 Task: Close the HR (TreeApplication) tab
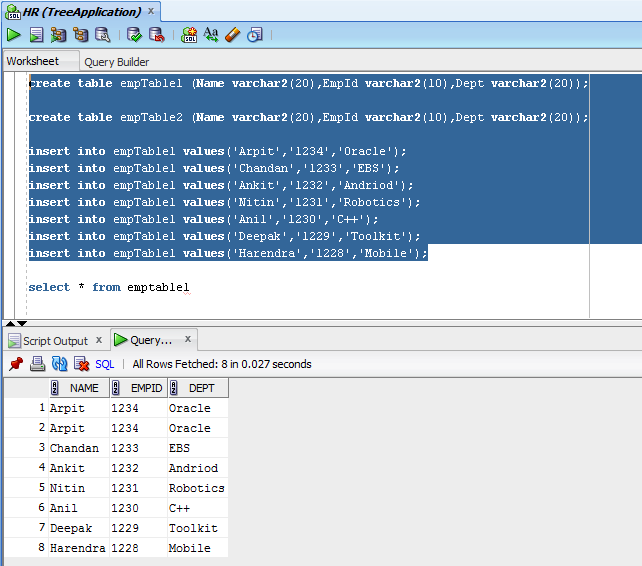(151, 11)
